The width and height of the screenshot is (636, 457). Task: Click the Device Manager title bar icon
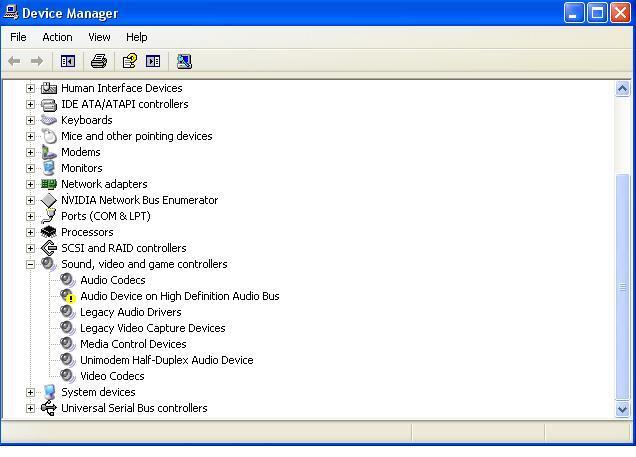[11, 12]
